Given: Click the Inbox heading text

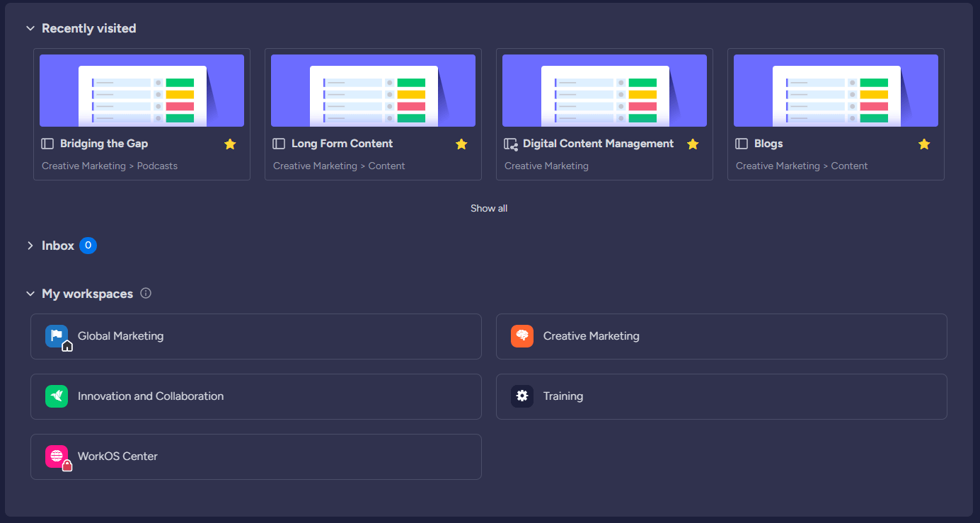Looking at the screenshot, I should pyautogui.click(x=58, y=246).
